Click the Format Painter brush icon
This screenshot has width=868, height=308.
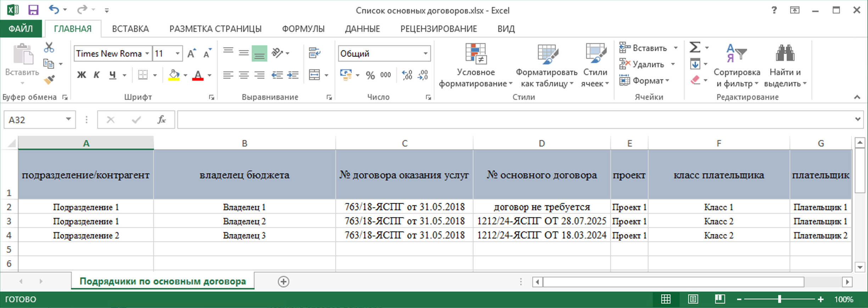tap(49, 80)
